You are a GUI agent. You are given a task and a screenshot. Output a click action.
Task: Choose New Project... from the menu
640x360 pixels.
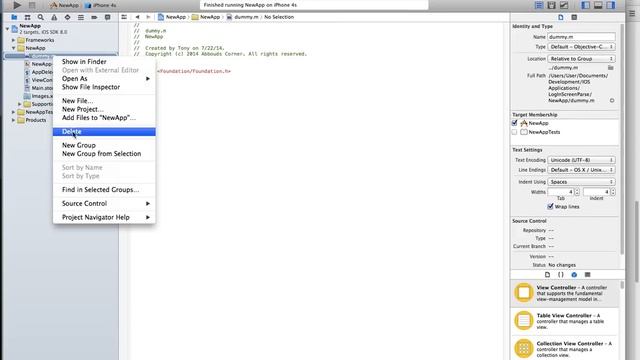(x=104, y=109)
